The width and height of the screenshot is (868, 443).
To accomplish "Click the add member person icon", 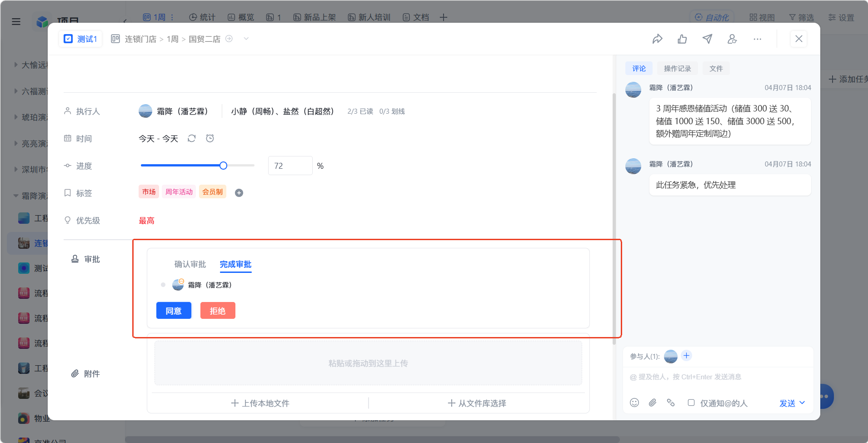I will (732, 39).
